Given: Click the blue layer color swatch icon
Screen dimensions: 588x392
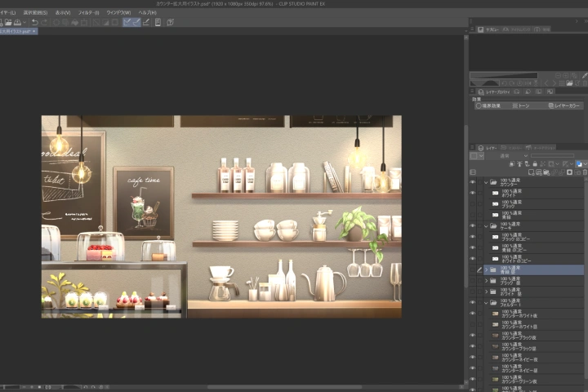Looking at the screenshot, I should (579, 164).
